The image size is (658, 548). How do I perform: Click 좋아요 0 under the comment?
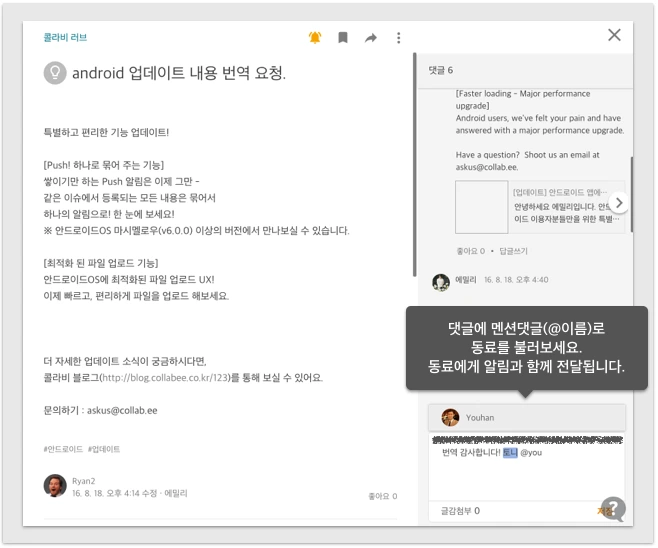(470, 251)
